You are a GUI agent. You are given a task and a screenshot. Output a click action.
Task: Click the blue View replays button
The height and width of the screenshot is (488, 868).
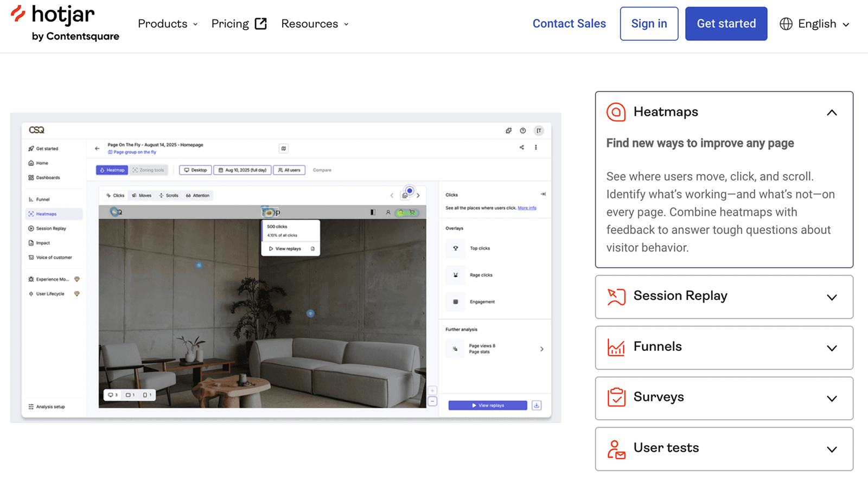488,406
